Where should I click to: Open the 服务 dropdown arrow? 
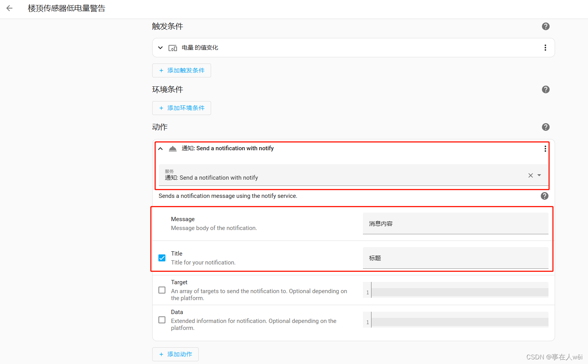click(x=539, y=175)
